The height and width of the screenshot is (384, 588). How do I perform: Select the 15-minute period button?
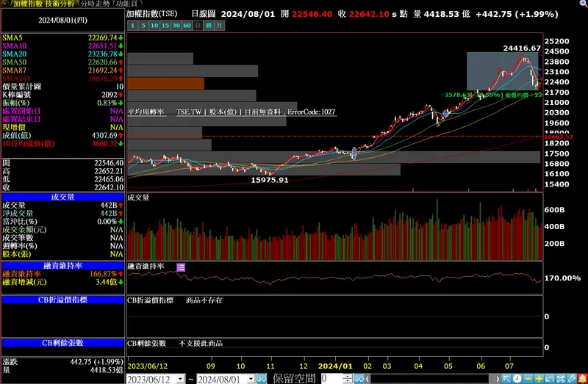click(165, 26)
